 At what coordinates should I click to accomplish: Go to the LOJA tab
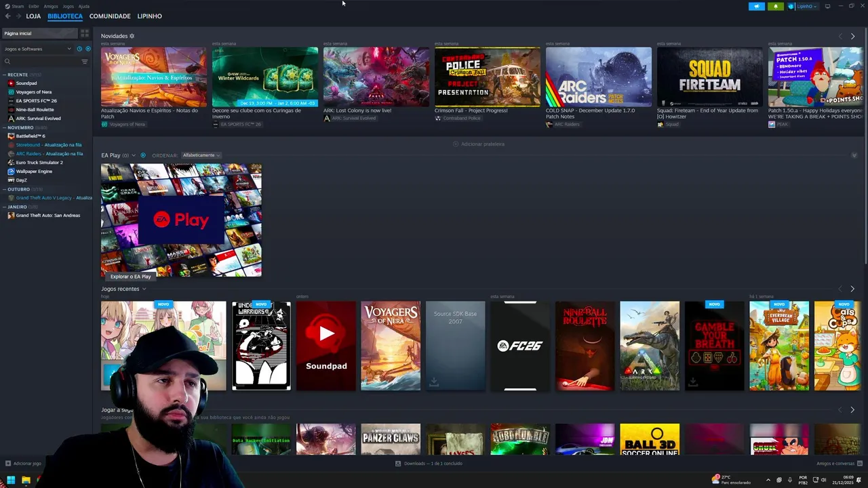coord(33,16)
